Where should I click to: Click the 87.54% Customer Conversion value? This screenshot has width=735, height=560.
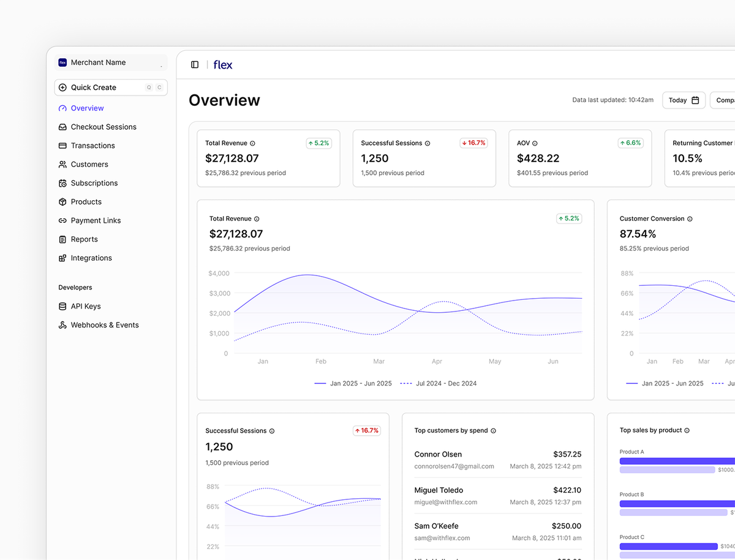[x=638, y=234]
